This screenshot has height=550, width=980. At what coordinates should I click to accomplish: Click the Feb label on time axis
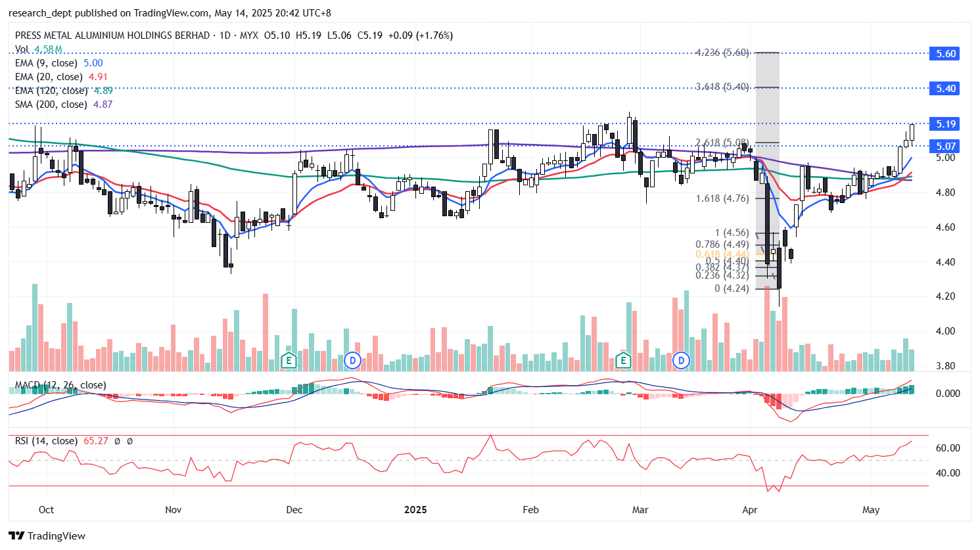530,510
